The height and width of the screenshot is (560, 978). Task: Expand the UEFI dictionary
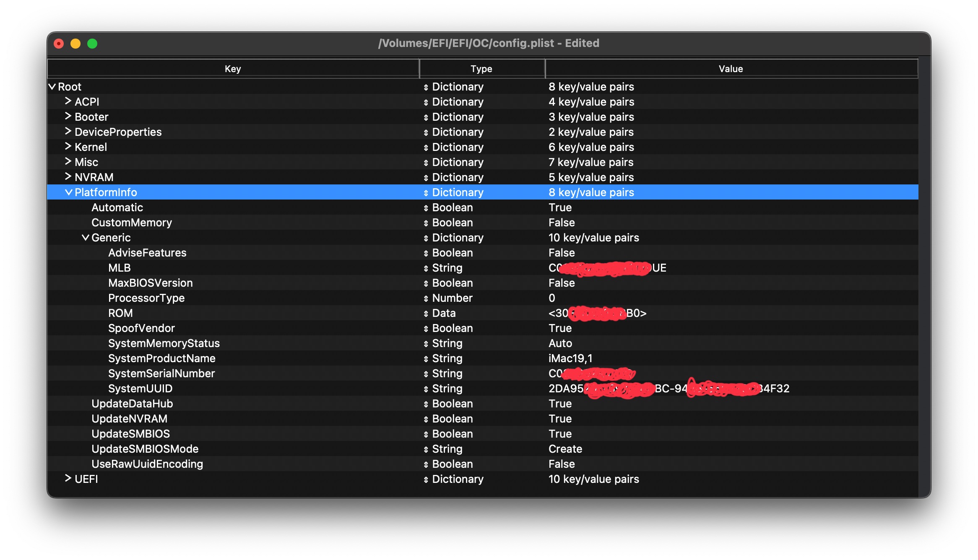tap(68, 479)
